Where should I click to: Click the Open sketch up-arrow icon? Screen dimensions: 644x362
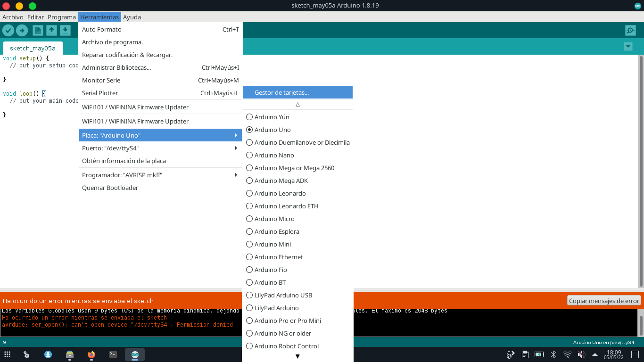pos(51,31)
